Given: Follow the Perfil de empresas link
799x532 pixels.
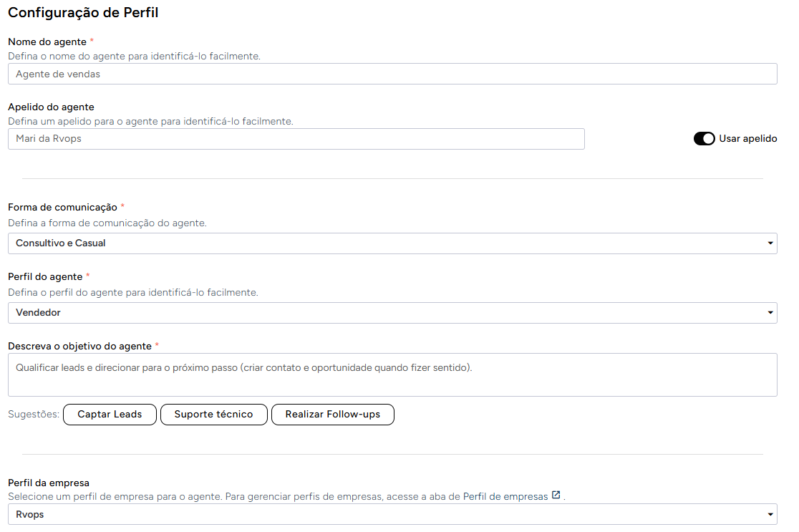Looking at the screenshot, I should [x=505, y=496].
